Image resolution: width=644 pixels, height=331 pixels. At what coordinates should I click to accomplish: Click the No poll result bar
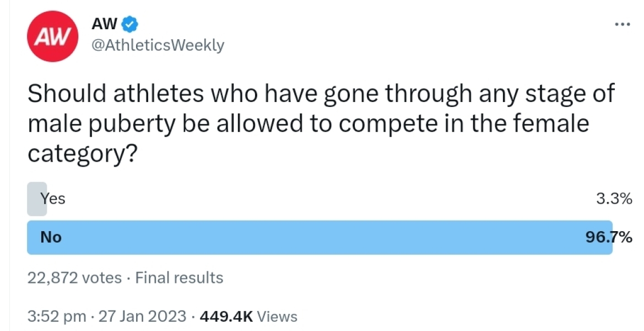click(320, 237)
